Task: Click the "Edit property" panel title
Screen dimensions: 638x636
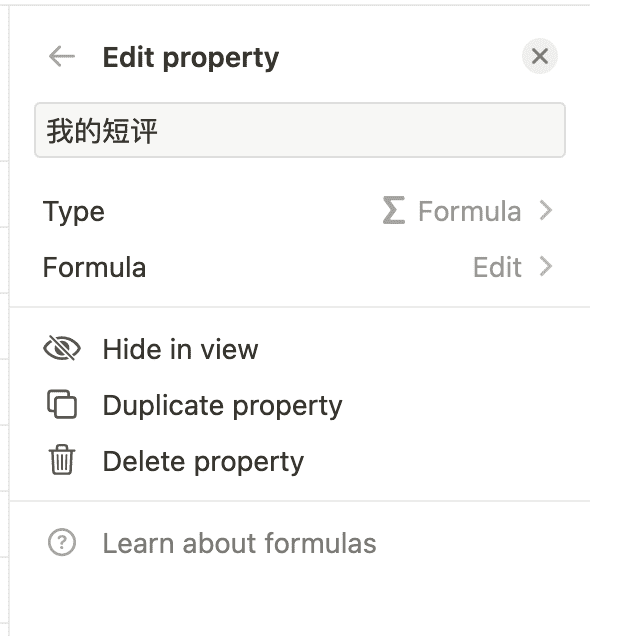Action: tap(190, 58)
